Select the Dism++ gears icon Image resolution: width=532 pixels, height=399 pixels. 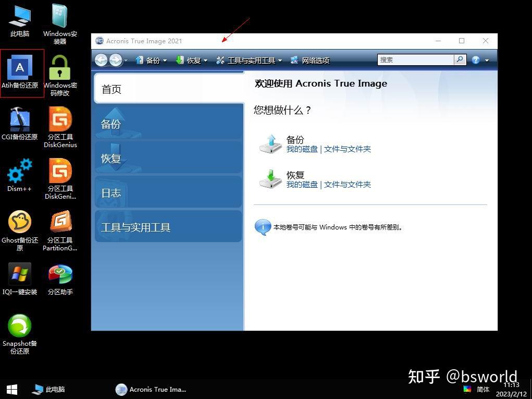pos(20,175)
